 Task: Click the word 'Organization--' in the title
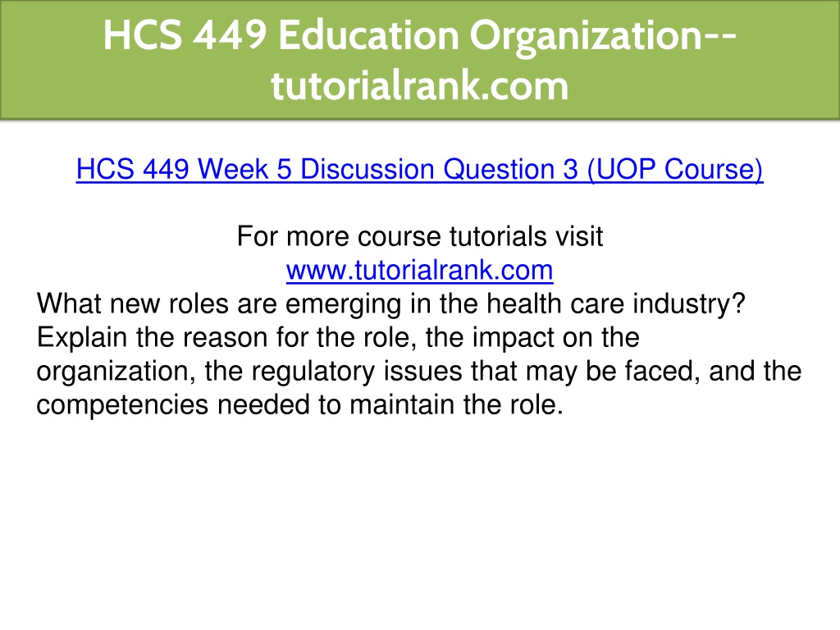point(603,36)
